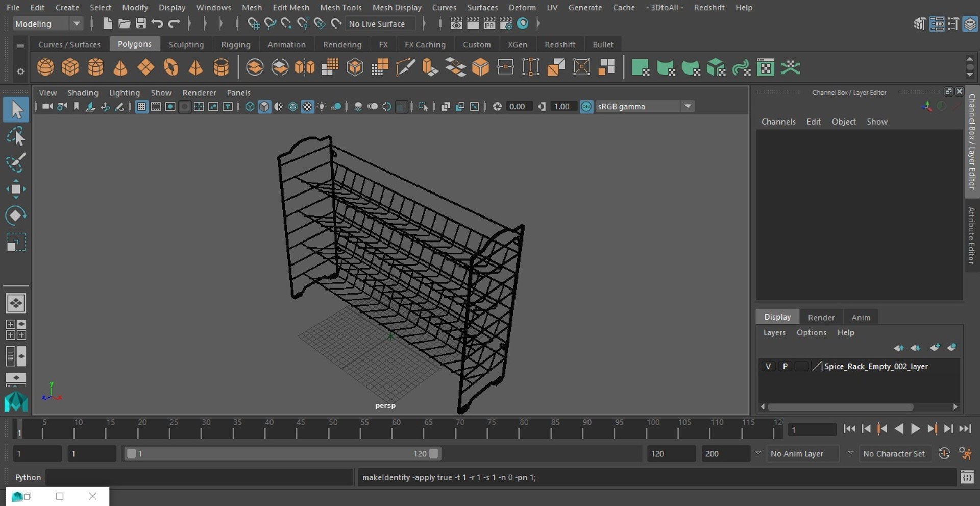Select the Lasso selection tool

click(x=16, y=136)
